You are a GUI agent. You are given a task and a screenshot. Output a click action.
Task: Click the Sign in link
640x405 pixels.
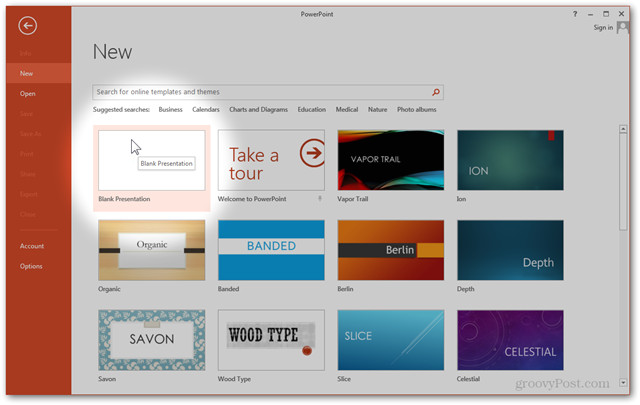pos(603,27)
